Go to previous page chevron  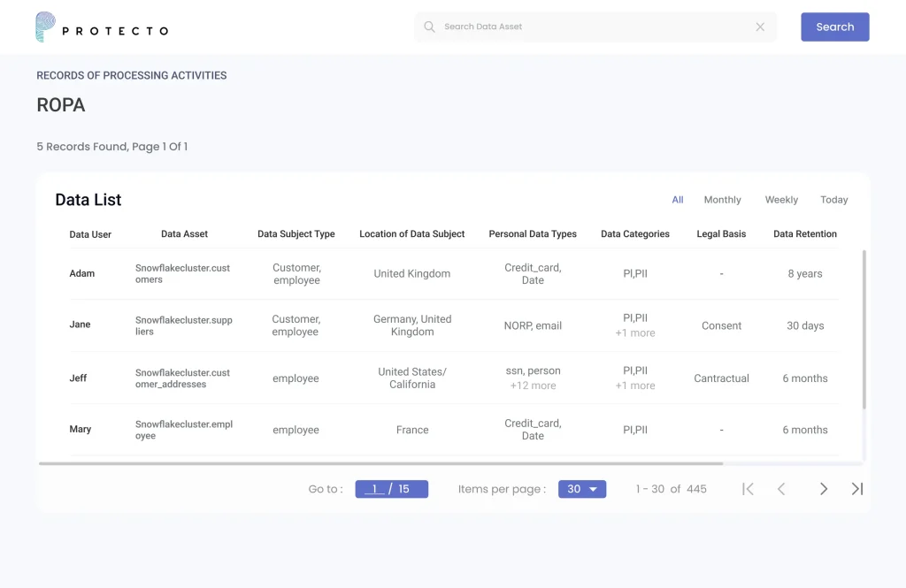pyautogui.click(x=781, y=489)
